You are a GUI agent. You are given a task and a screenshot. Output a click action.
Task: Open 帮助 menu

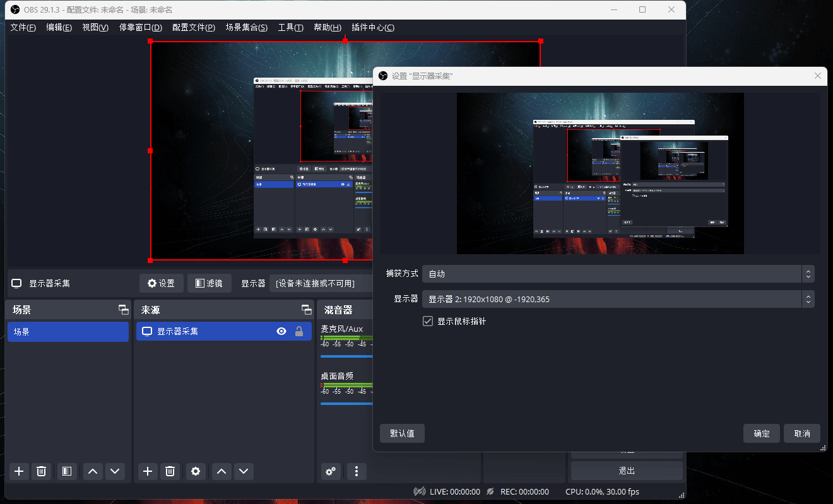coord(328,28)
